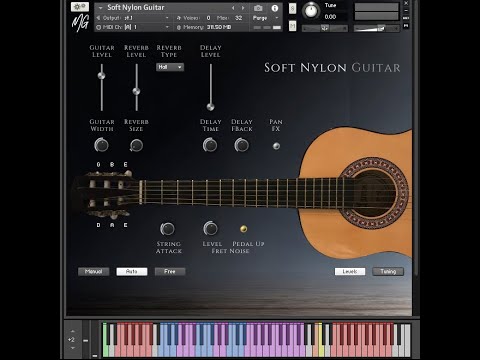Click the upper D string label

coord(98,165)
